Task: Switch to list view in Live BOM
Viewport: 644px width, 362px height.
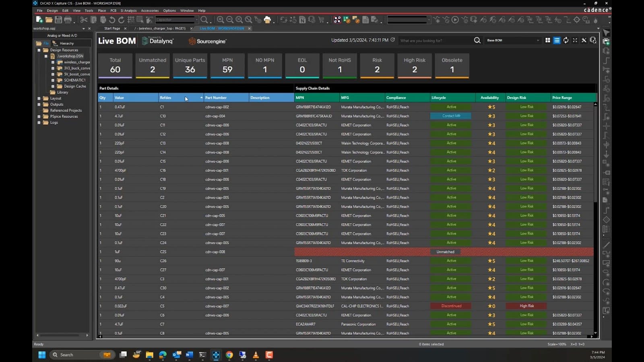Action: click(557, 40)
